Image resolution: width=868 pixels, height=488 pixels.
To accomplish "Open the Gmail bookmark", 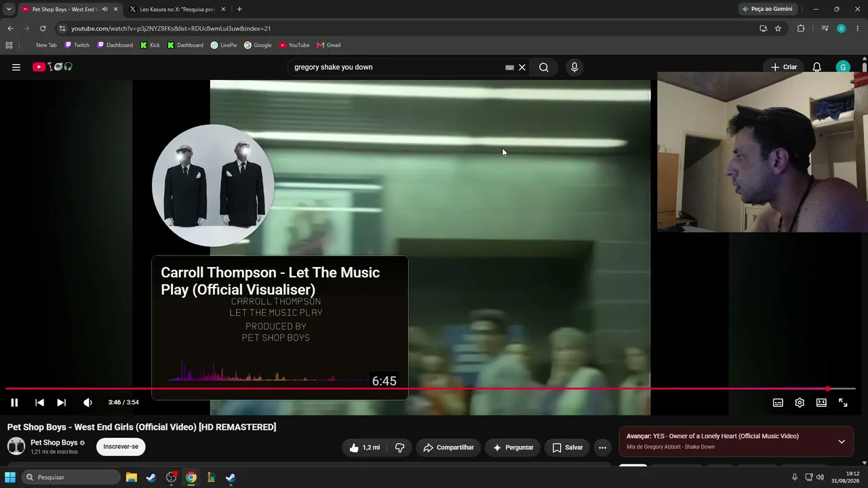I will coord(329,45).
